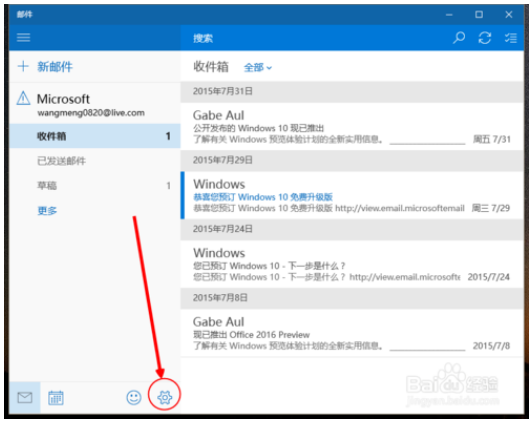
Task: Send feedback via smiley face icon
Action: (134, 397)
